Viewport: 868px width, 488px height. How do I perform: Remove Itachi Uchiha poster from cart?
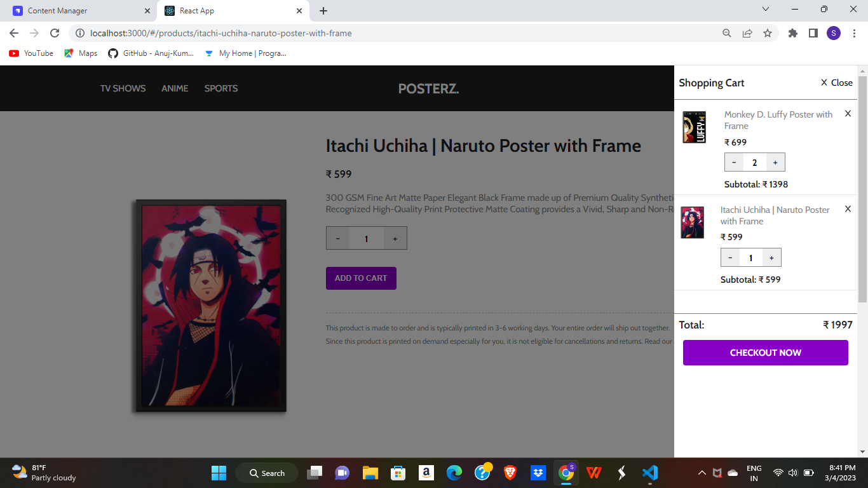tap(848, 208)
